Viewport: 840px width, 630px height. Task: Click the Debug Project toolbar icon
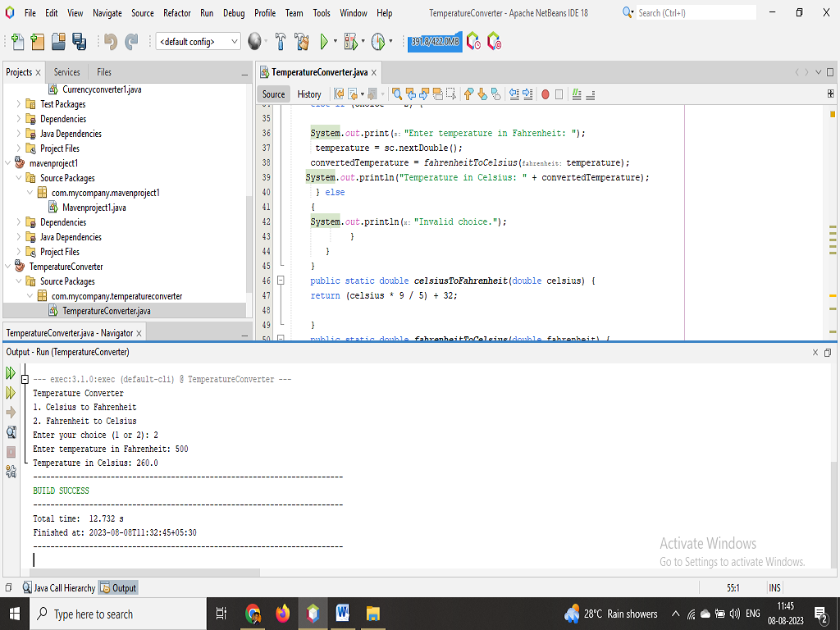[350, 41]
